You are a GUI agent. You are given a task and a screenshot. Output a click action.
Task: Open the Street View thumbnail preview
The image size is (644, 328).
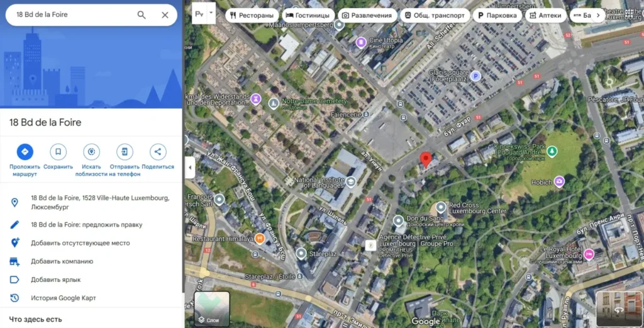click(x=619, y=308)
